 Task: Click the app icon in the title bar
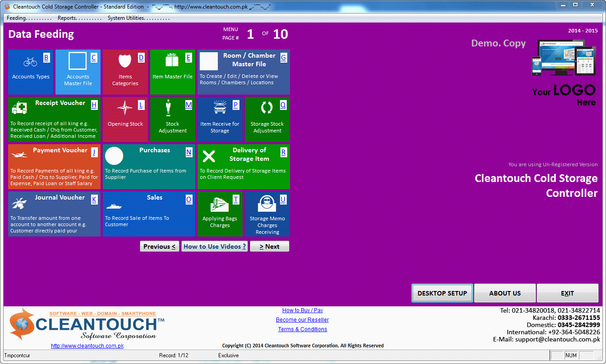pos(7,7)
